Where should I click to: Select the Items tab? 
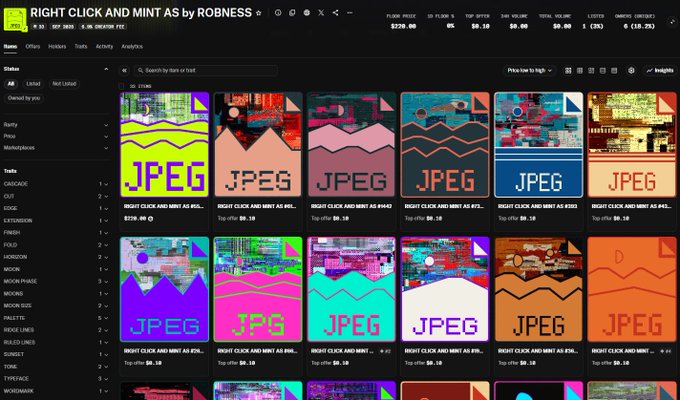(x=10, y=46)
